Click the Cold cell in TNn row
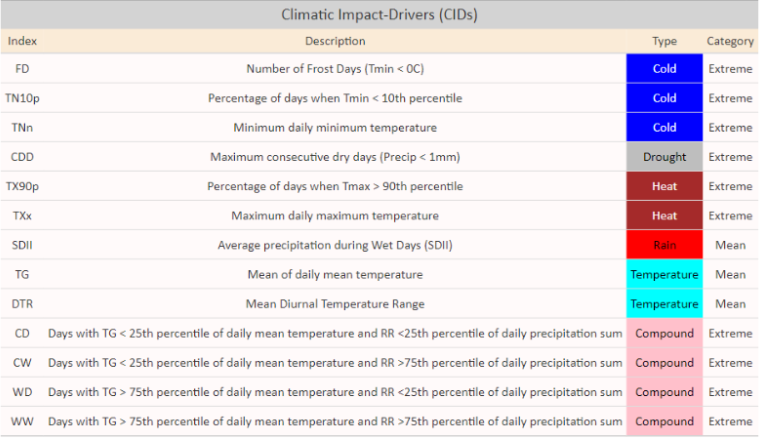760x438 pixels. tap(665, 128)
